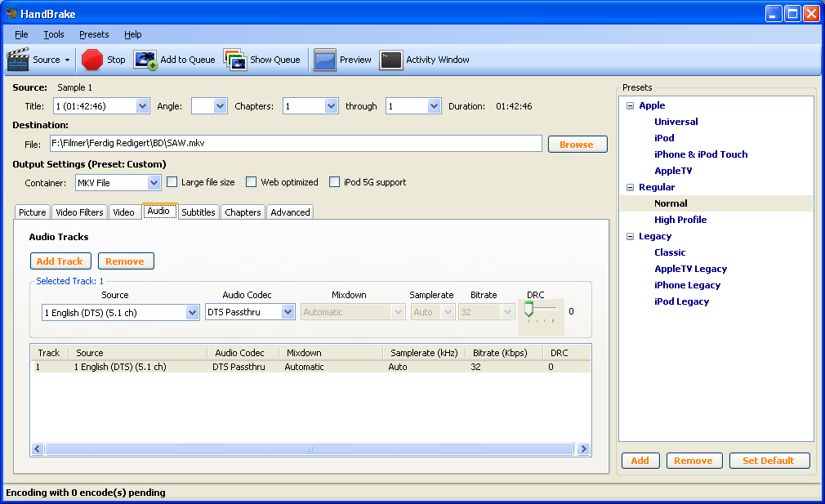Screen dimensions: 825x504
Task: Click the Set Default button
Action: 769,461
